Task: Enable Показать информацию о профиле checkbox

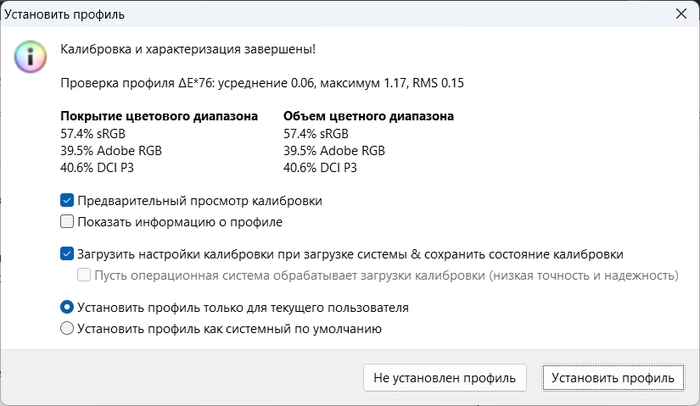Action: (x=68, y=222)
